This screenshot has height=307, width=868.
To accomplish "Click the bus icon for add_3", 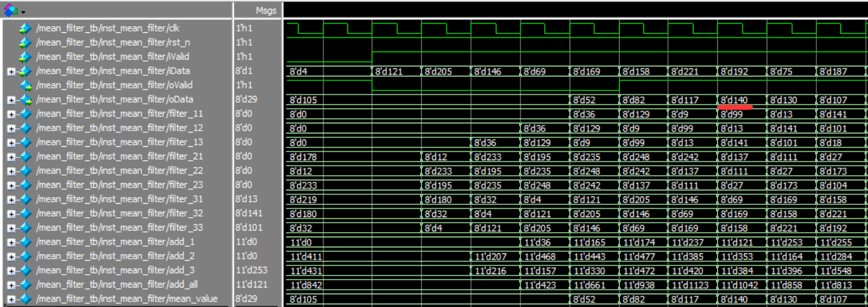I will [x=26, y=269].
